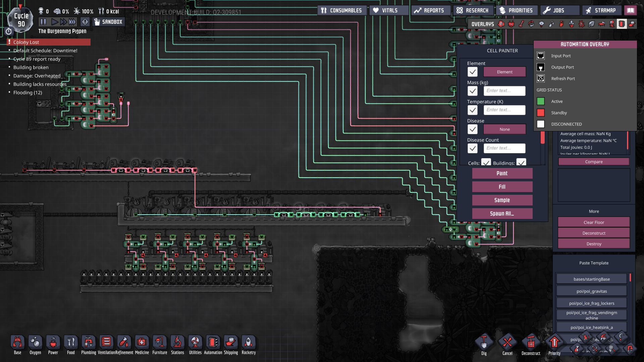The width and height of the screenshot is (644, 362).
Task: Uncheck the Element checkbox in Cell Painter
Action: click(473, 72)
